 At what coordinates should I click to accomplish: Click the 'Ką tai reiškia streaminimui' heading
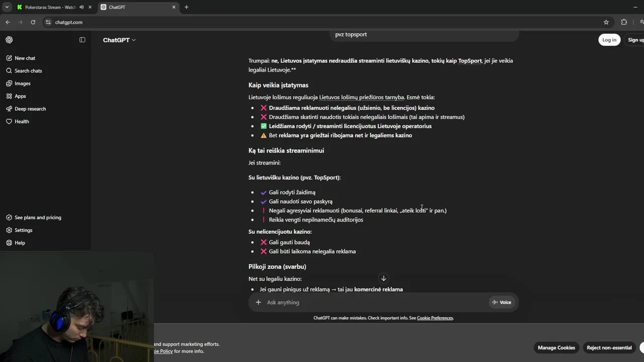(x=286, y=151)
